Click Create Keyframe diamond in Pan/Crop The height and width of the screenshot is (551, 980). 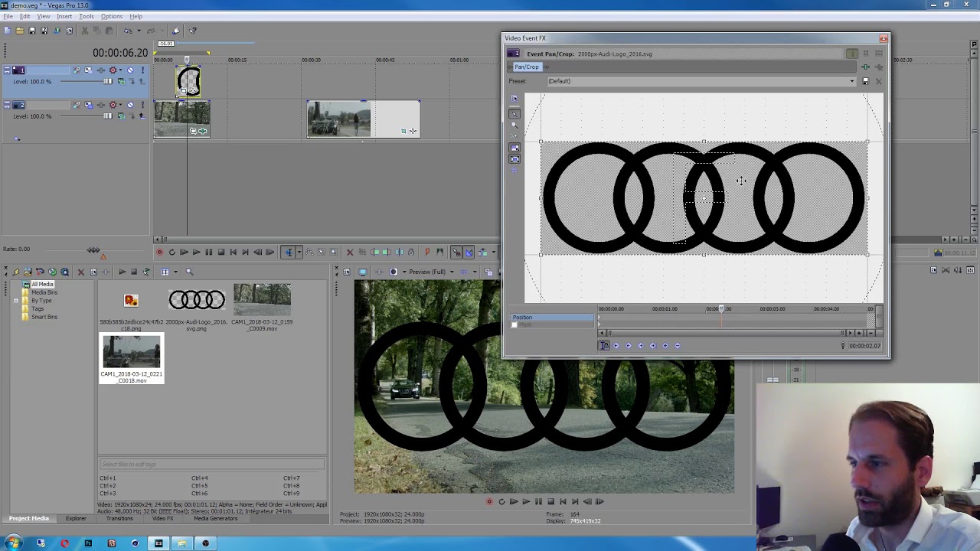point(665,345)
